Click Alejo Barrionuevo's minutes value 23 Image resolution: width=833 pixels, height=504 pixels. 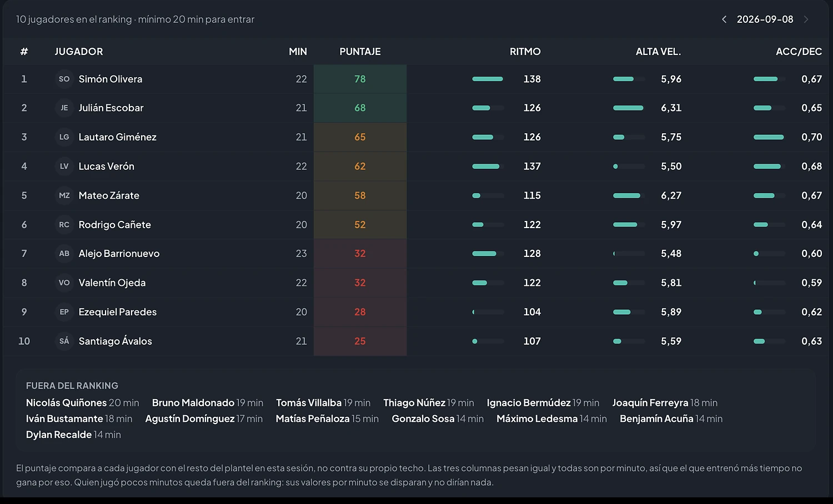click(301, 254)
